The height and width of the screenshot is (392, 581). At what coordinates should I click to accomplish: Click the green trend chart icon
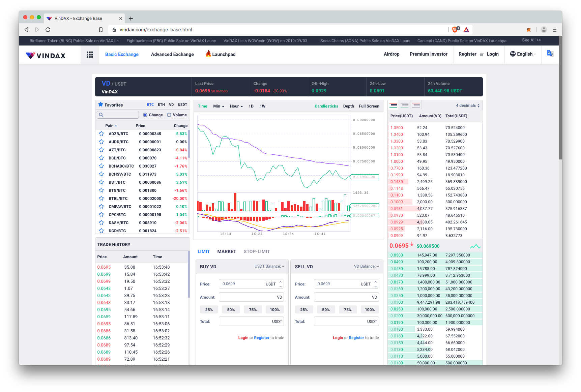click(x=475, y=246)
